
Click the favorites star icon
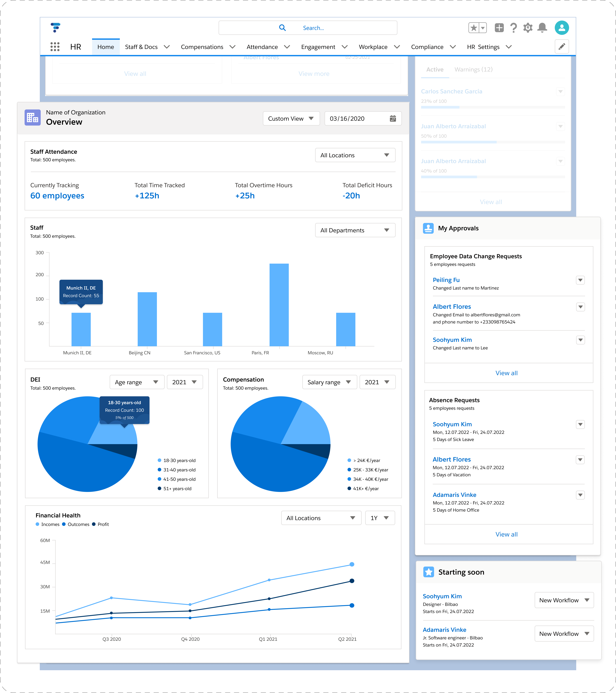(x=474, y=28)
